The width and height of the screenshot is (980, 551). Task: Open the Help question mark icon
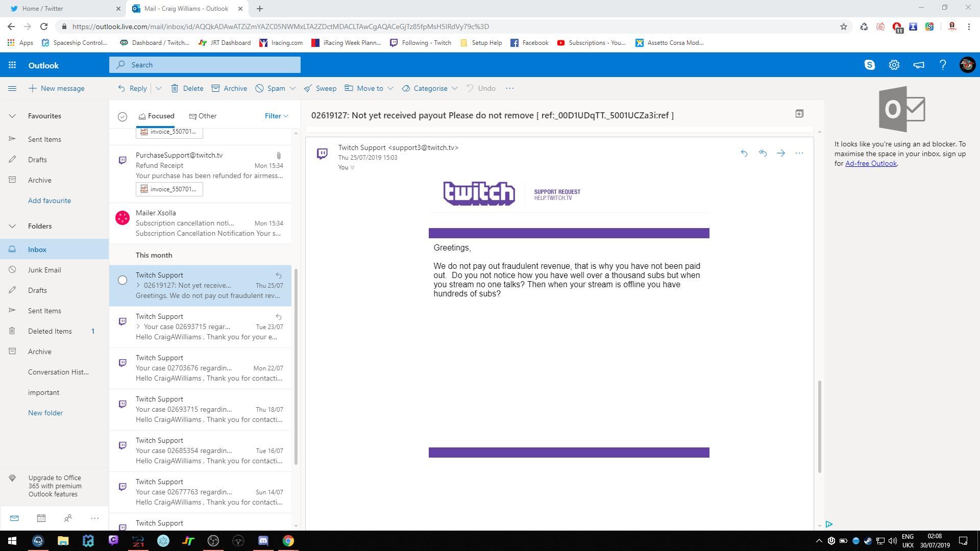[943, 65]
